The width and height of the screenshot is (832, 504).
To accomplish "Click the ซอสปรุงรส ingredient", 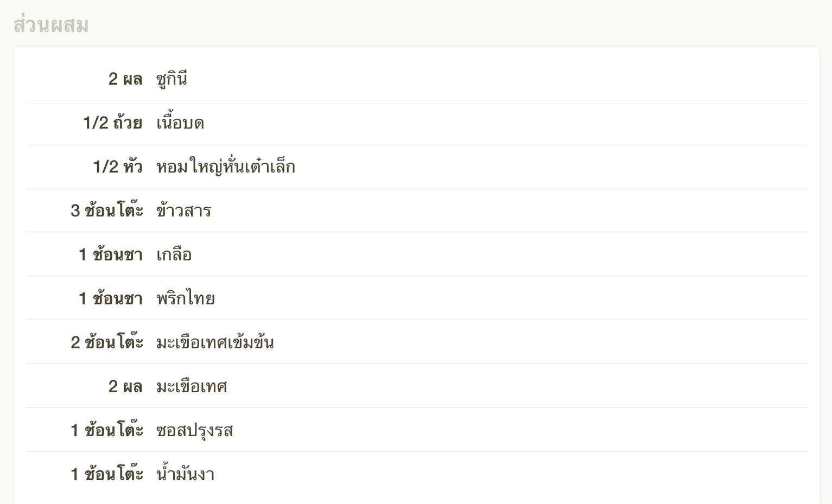I will [194, 431].
